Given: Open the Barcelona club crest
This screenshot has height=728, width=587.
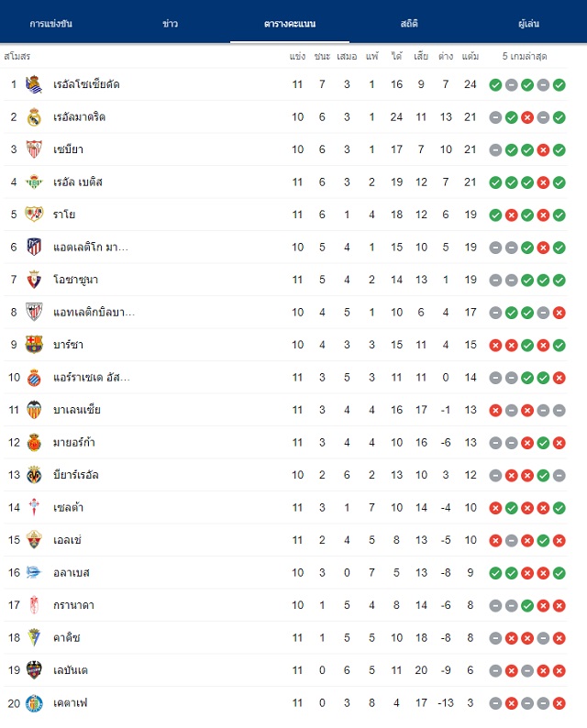Looking at the screenshot, I should pos(34,345).
